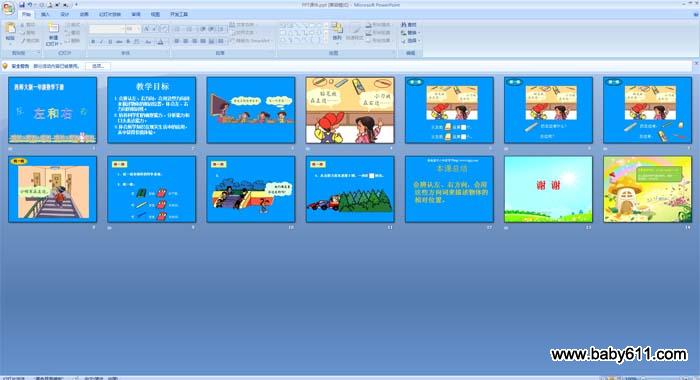Select the 谢谢 thank-you slide thumbnail
Screen dimensions: 700x380
pyautogui.click(x=549, y=189)
